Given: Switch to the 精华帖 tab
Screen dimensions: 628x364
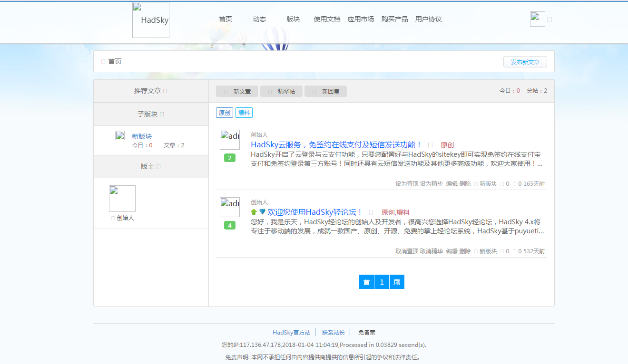Looking at the screenshot, I should point(281,91).
